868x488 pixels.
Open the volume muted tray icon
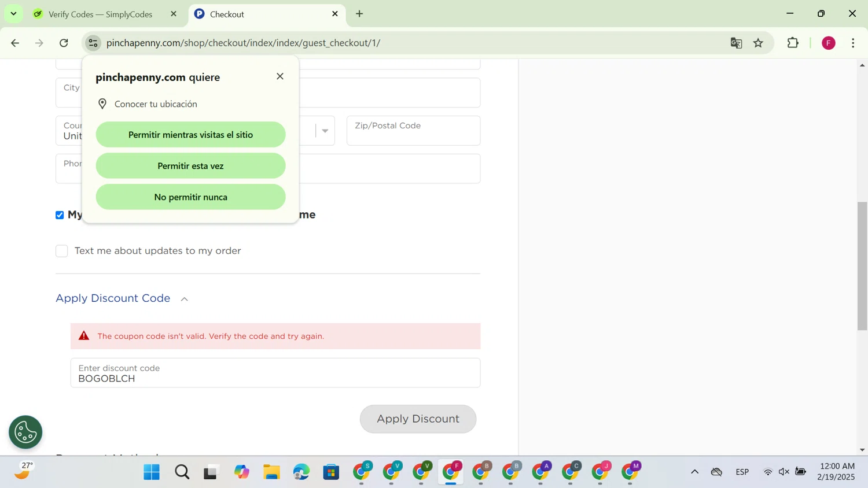click(x=784, y=472)
